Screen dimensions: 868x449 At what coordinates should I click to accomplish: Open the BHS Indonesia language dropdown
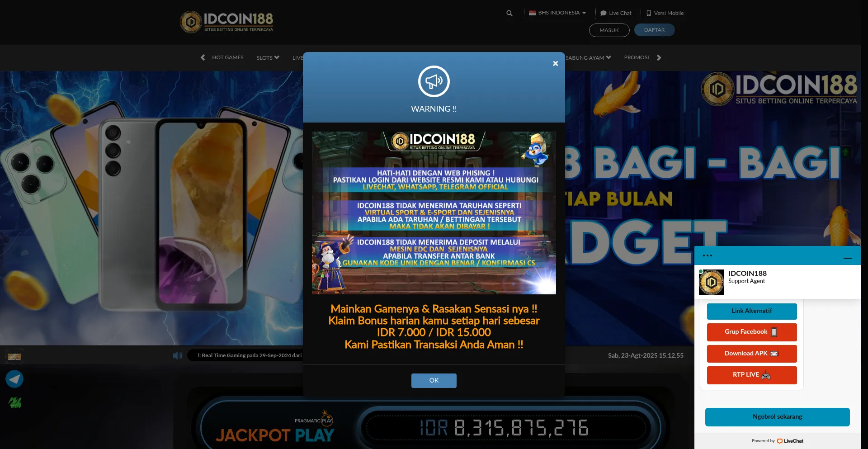click(x=557, y=13)
